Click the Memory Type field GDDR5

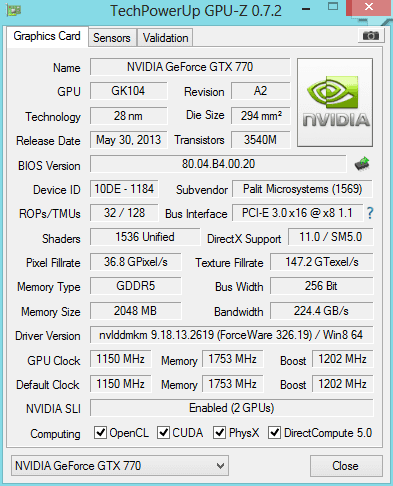136,286
